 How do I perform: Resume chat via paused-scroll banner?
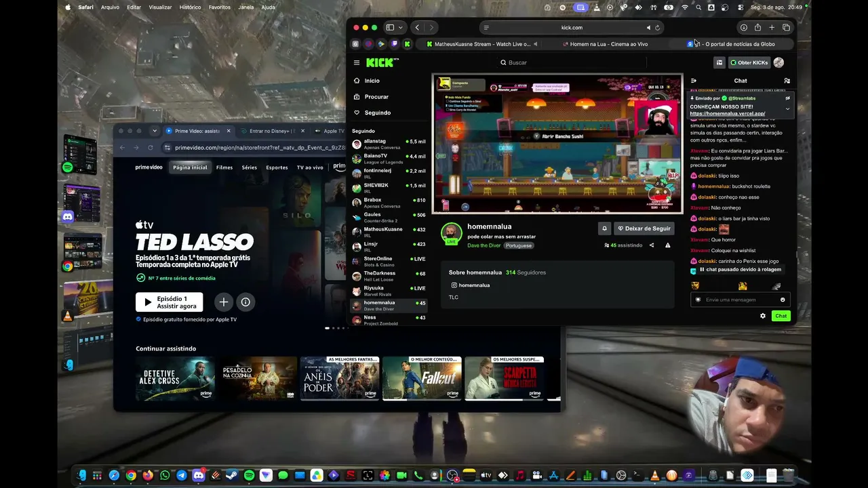click(740, 270)
